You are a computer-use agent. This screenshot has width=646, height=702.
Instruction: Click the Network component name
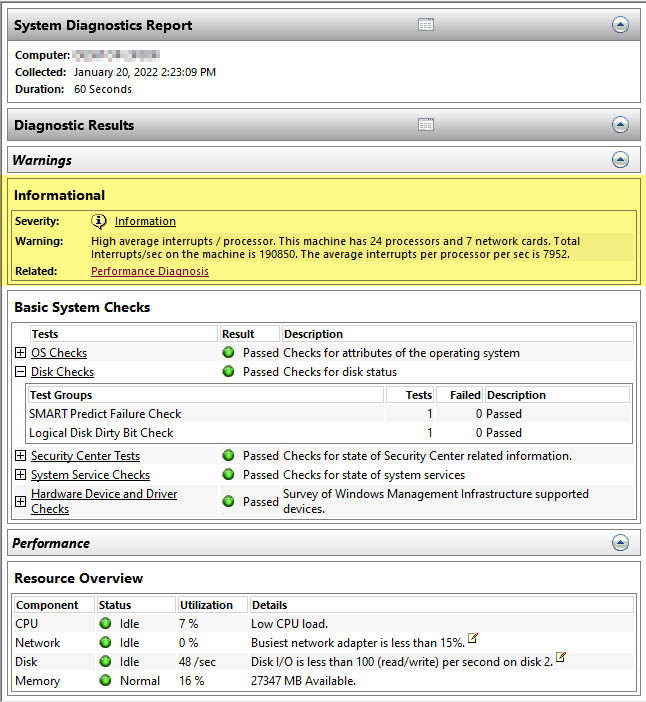click(x=38, y=643)
